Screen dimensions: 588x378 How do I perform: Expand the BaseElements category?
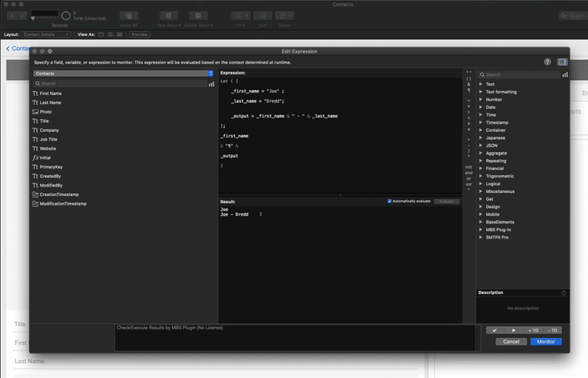(481, 222)
